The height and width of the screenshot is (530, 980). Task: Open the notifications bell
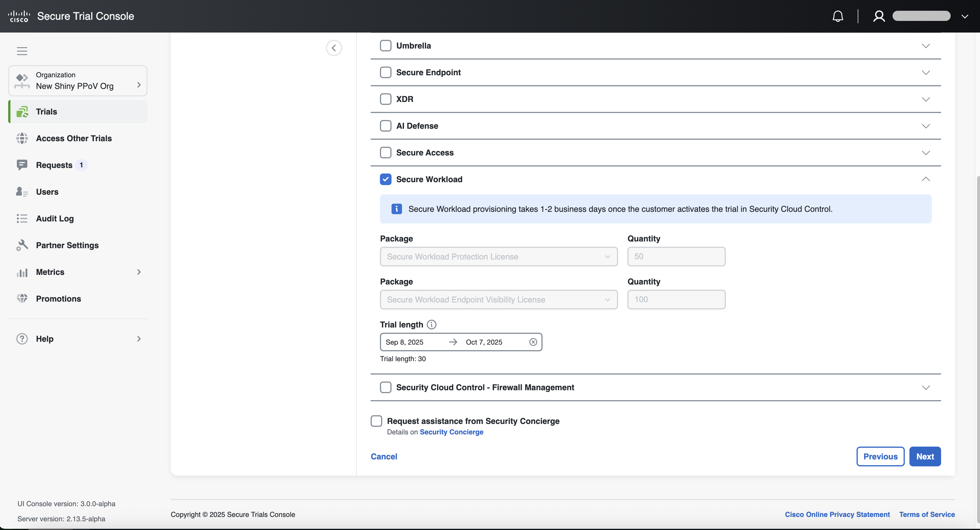click(x=838, y=16)
